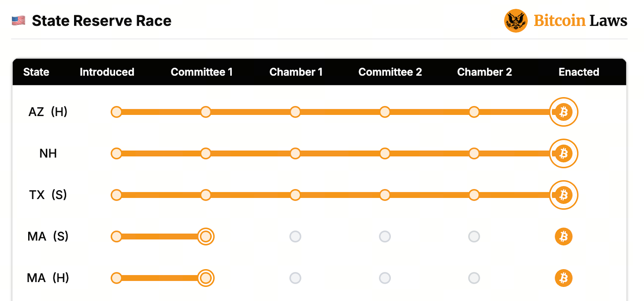Screen dimensions: 644x301
Task: Click the TX (S) state label
Action: click(x=48, y=195)
